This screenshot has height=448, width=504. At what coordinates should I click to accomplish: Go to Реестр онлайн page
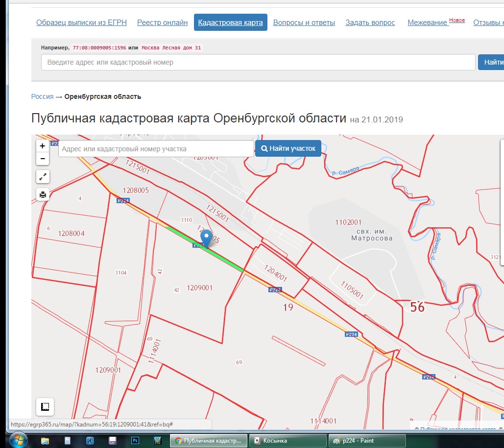(x=162, y=23)
